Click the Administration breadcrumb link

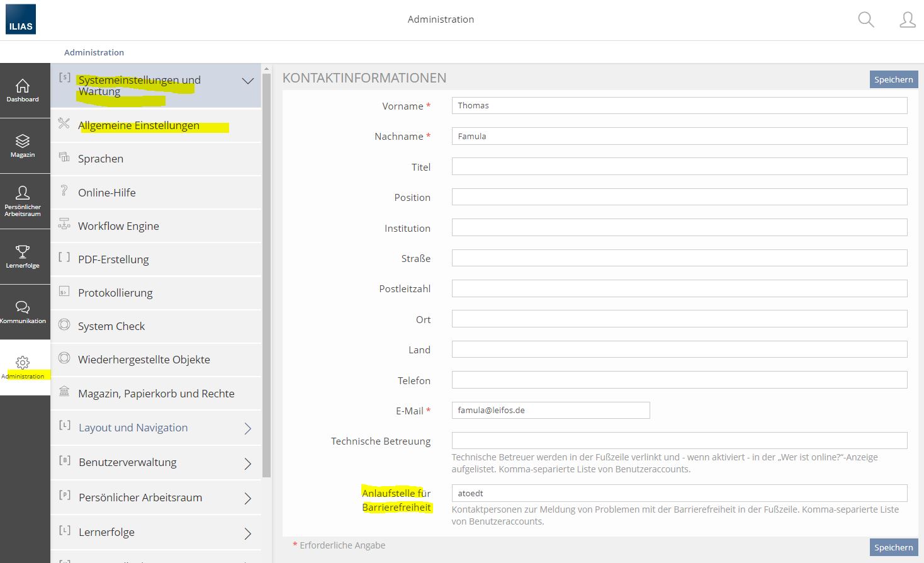(94, 52)
